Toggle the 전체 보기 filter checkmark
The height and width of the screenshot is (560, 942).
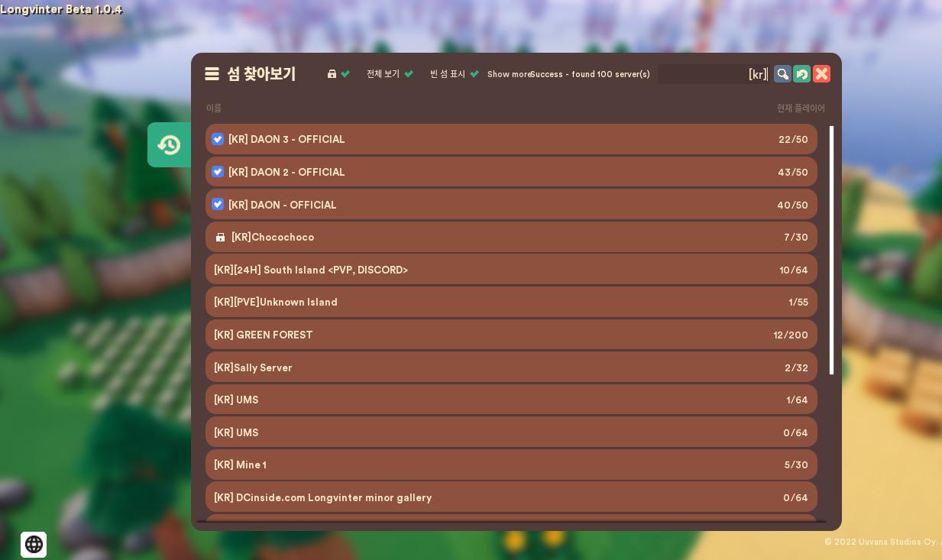coord(409,74)
